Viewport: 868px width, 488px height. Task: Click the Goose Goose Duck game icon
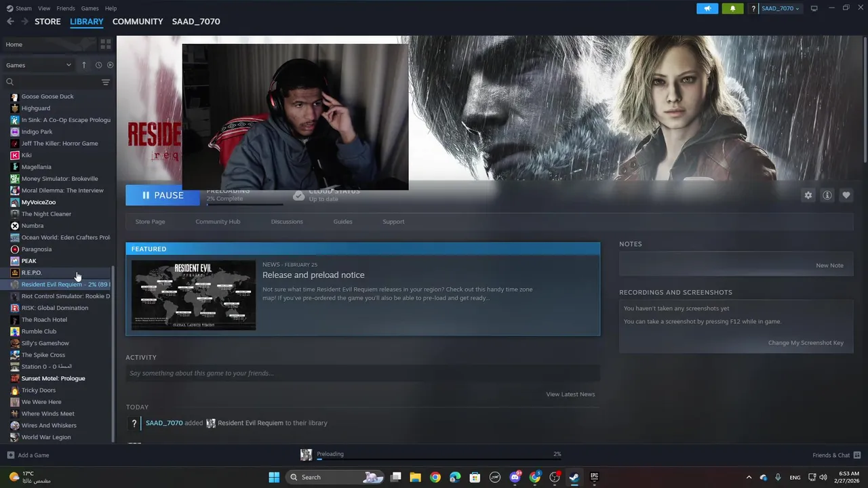15,97
